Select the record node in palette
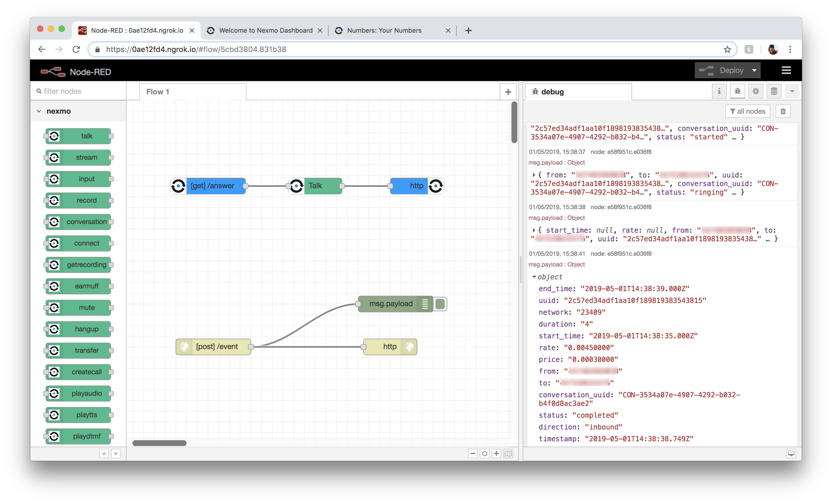 click(78, 200)
